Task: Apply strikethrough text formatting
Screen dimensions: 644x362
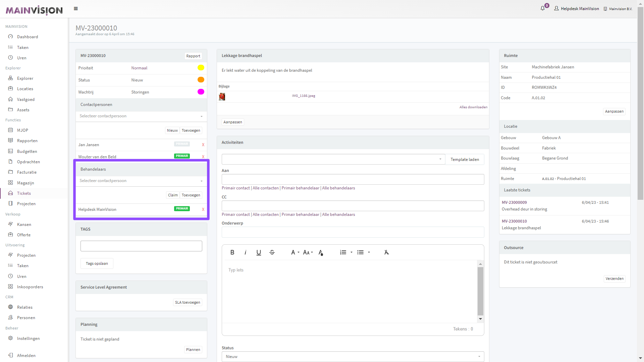Action: point(272,252)
